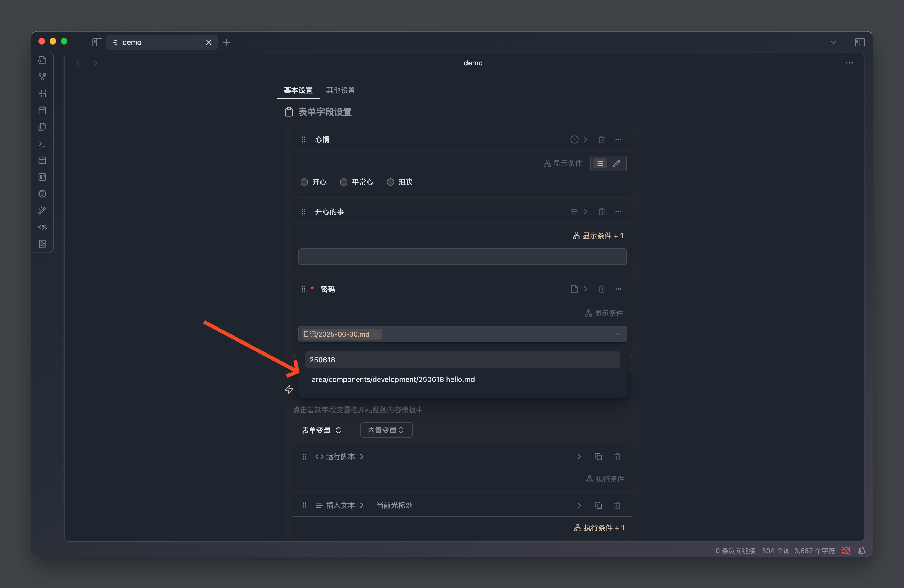Screen dimensions: 904x588
Task: Expand the 表单变量 selector
Action: pyautogui.click(x=321, y=430)
